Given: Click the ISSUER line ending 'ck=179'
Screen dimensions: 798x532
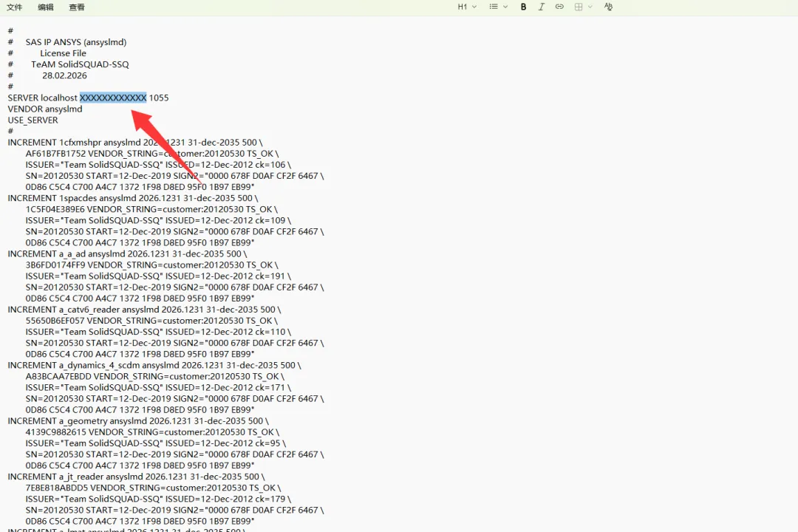Looking at the screenshot, I should [158, 499].
